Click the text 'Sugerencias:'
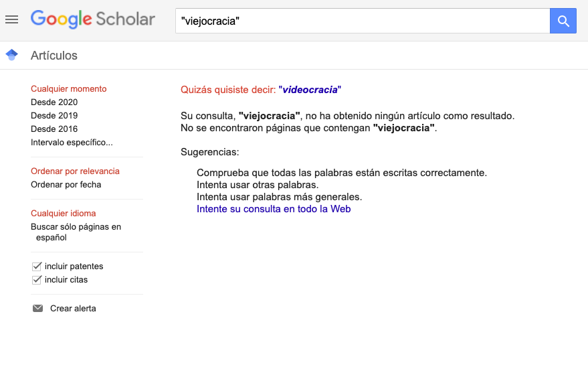The height and width of the screenshot is (381, 588). tap(209, 151)
